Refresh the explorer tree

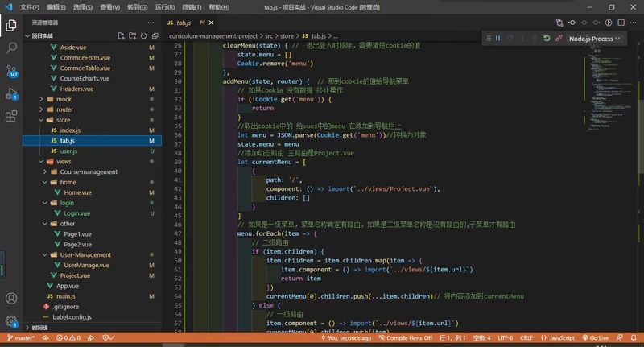[144, 35]
